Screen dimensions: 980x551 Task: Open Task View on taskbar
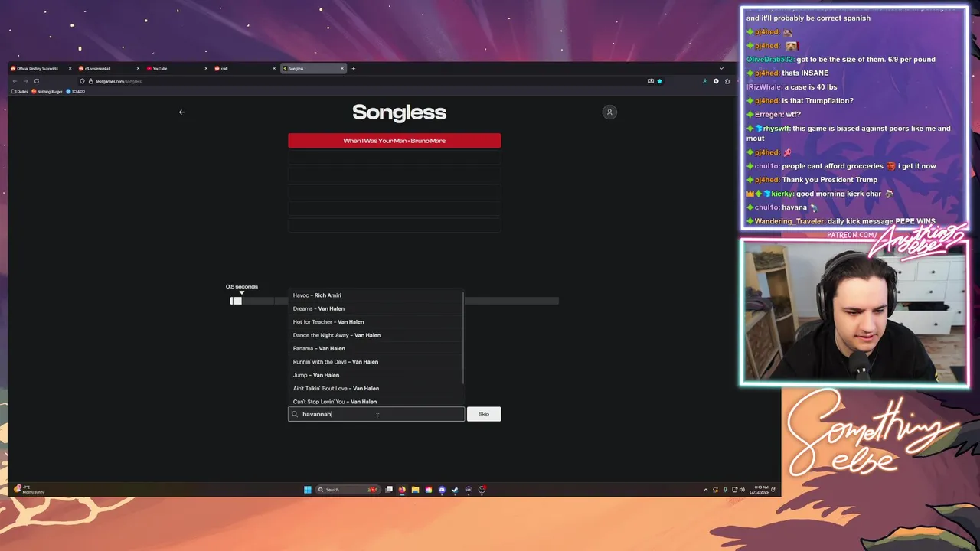(x=389, y=490)
